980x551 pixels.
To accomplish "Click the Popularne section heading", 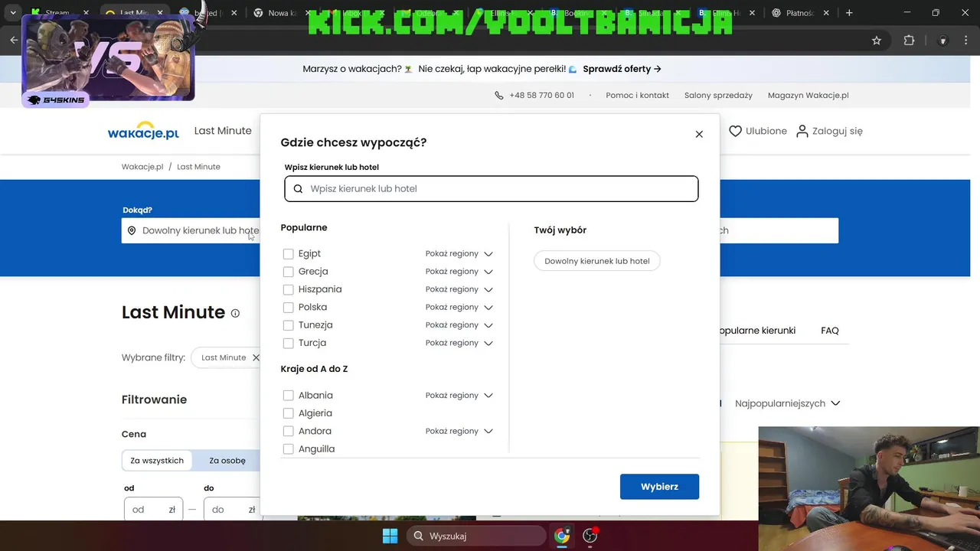I will click(x=304, y=228).
